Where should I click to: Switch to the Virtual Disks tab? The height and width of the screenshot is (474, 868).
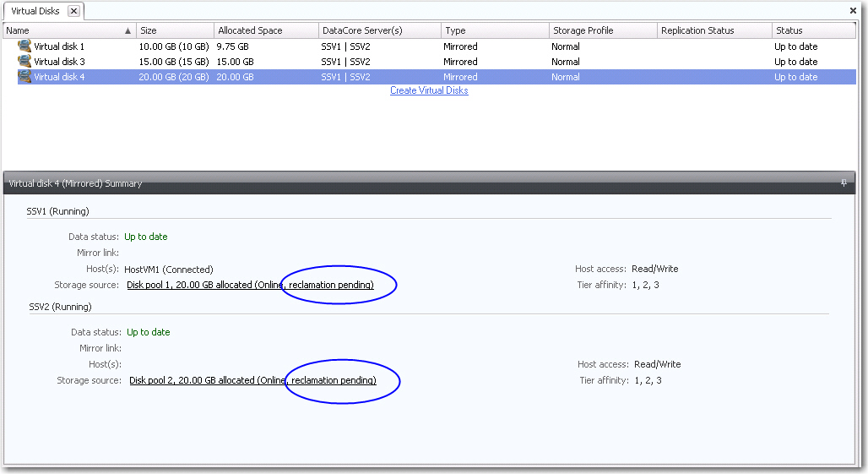35,11
